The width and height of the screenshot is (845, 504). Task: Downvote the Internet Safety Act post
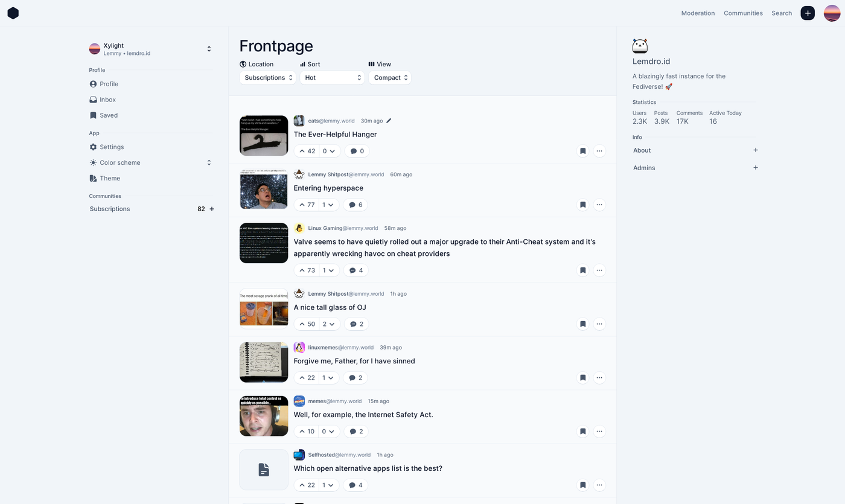pos(329,432)
